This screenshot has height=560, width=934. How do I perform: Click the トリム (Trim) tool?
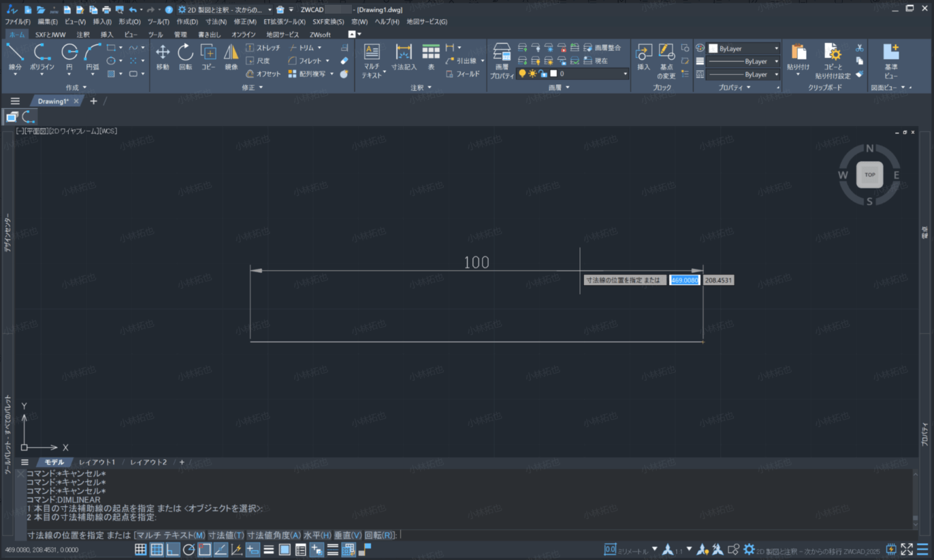tap(301, 48)
